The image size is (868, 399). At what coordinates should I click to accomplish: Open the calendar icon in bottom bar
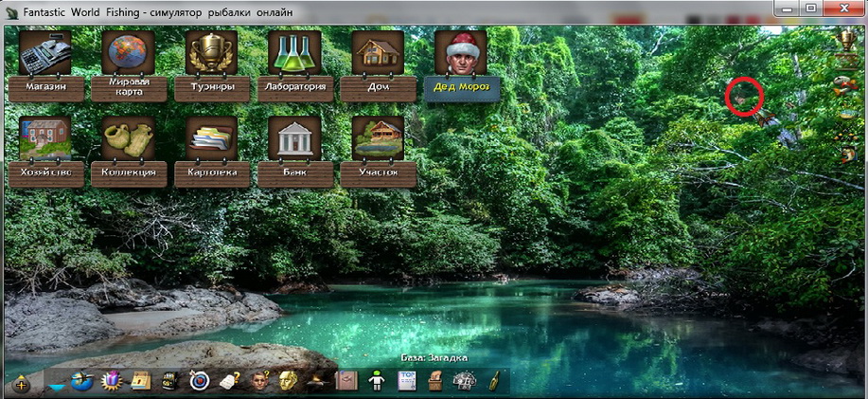(141, 381)
